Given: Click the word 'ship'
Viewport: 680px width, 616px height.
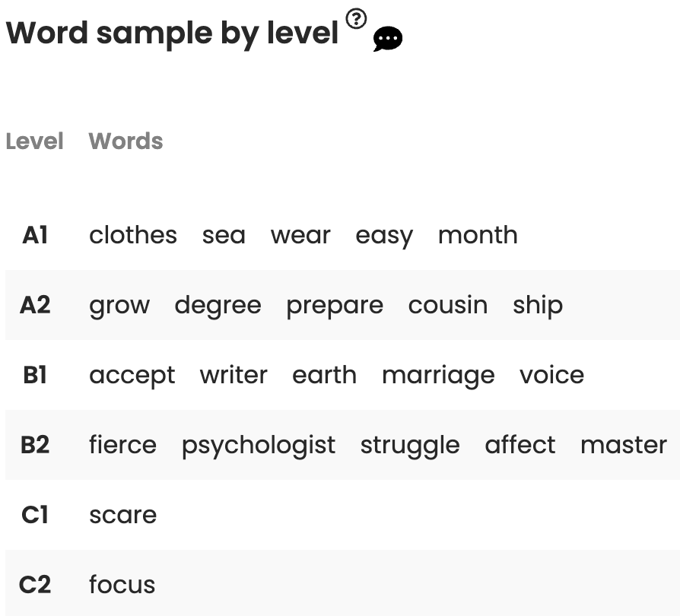Looking at the screenshot, I should click(538, 305).
